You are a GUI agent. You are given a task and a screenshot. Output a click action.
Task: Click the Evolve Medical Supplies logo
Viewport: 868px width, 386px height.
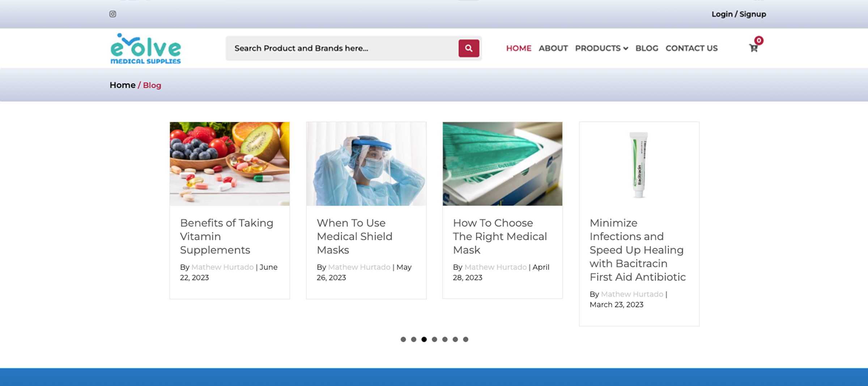click(145, 48)
